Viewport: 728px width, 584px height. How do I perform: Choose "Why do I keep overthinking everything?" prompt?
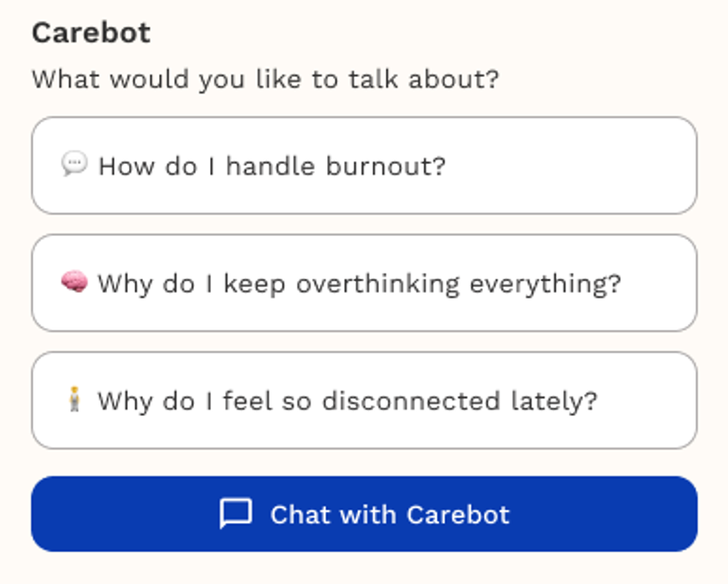pyautogui.click(x=364, y=283)
